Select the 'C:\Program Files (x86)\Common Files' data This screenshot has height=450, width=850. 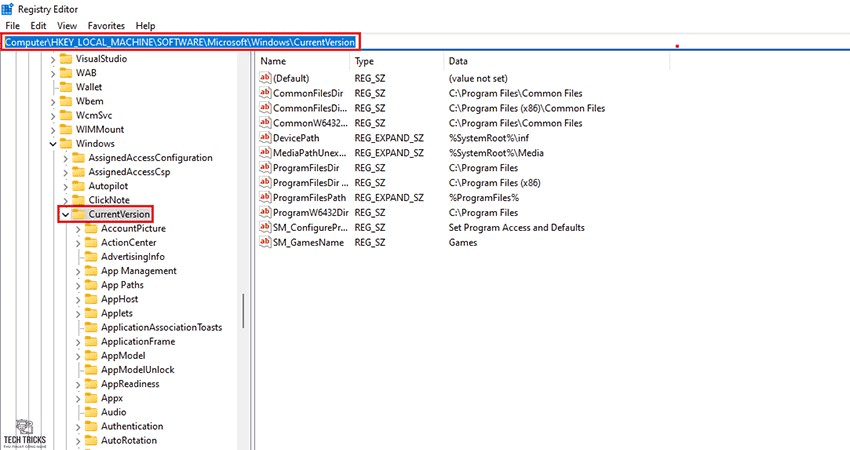click(x=526, y=108)
